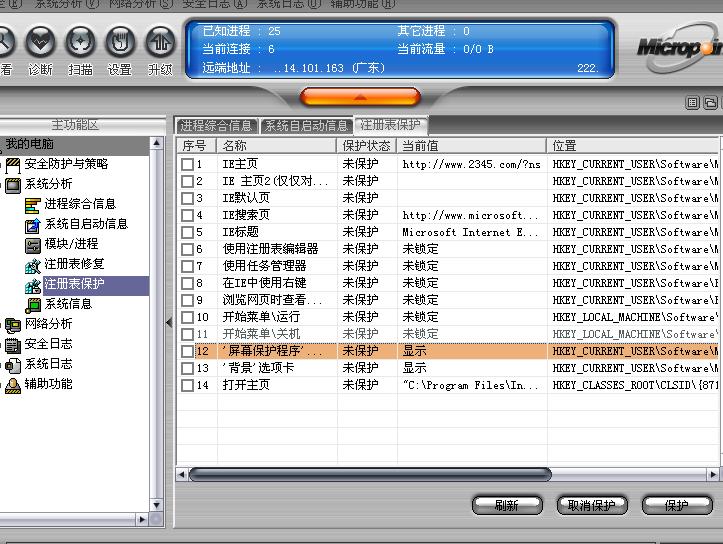The height and width of the screenshot is (544, 723).
Task: Collapse the panel with the orange arrow bar
Action: [x=360, y=96]
